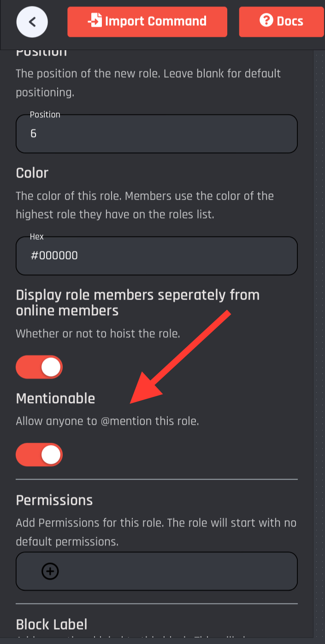Disable the Mentionable switch
Screen dimensions: 325x644
coord(39,455)
